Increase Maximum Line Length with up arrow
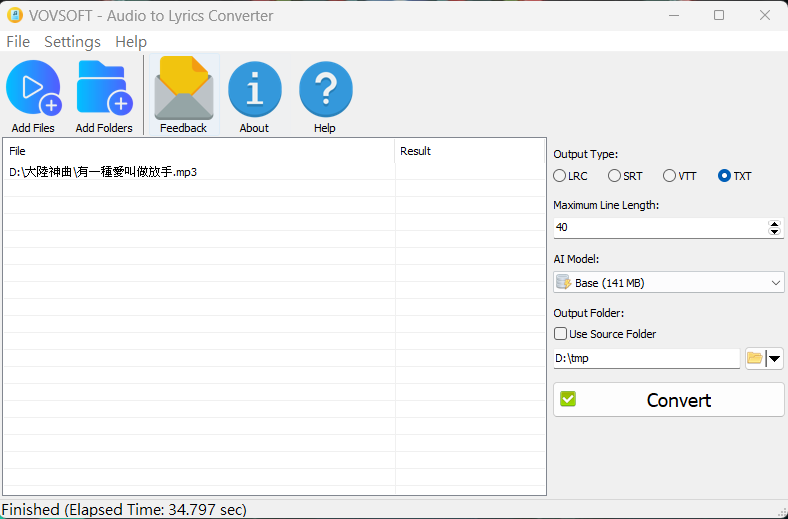The height and width of the screenshot is (519, 788). [774, 224]
